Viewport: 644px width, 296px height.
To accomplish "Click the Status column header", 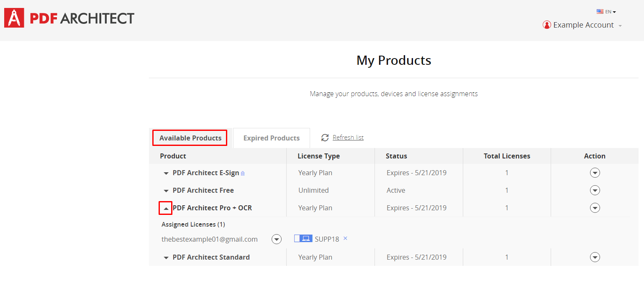I will coord(396,156).
